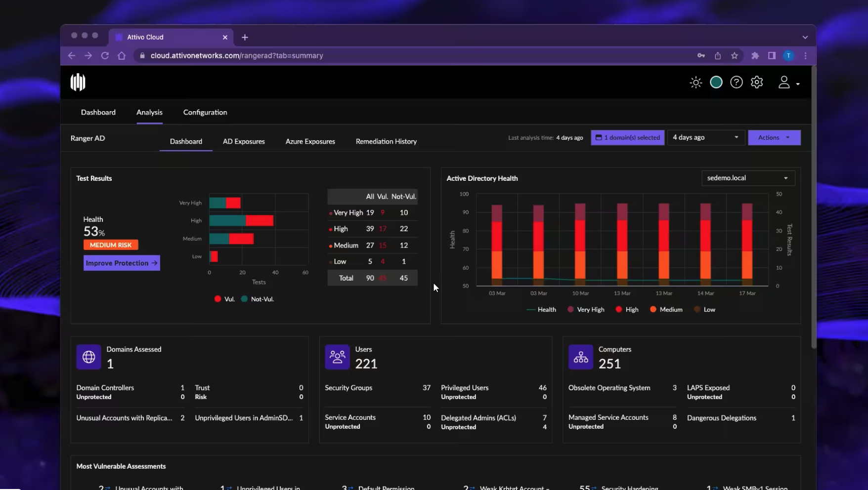This screenshot has width=868, height=490.
Task: Toggle the Low legend series
Action: point(704,310)
